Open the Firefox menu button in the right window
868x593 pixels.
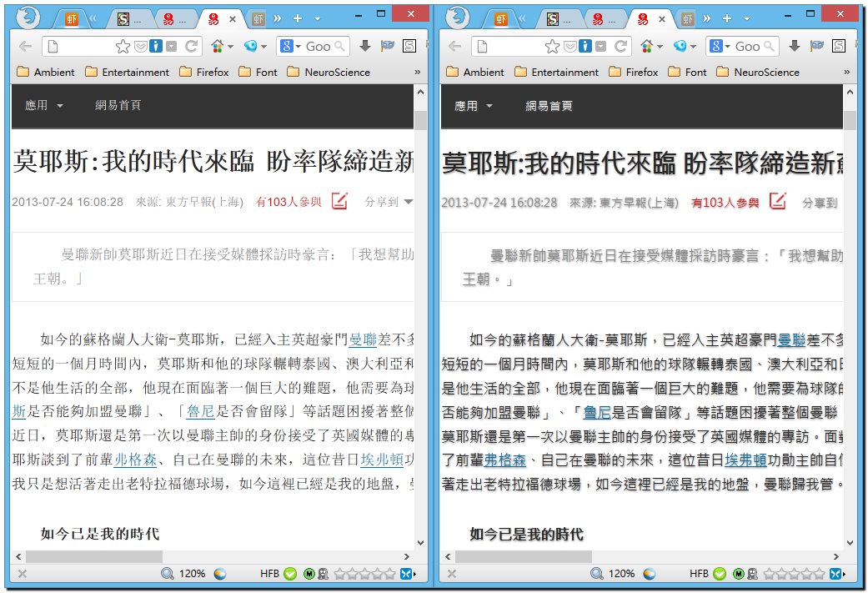pos(457,18)
